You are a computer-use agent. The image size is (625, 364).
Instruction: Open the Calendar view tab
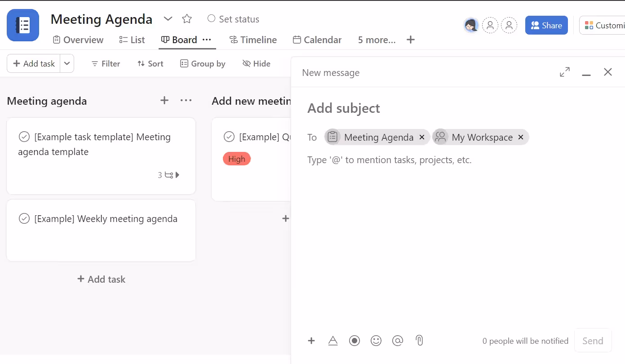(x=317, y=40)
